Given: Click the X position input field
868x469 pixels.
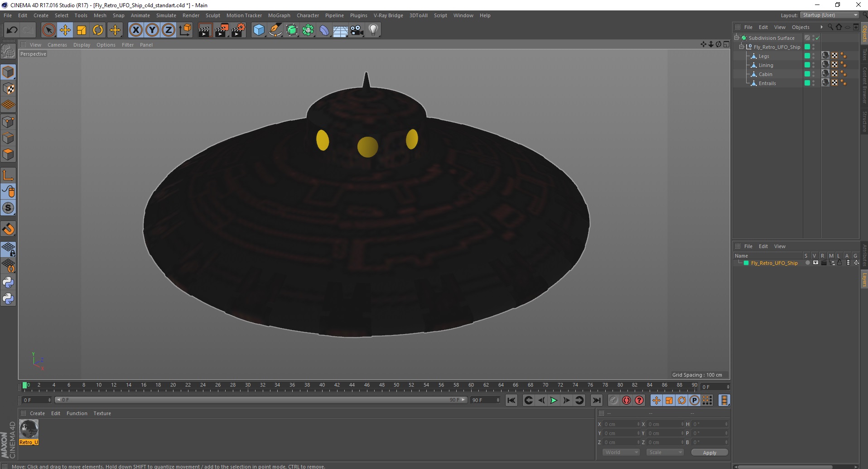Looking at the screenshot, I should tap(621, 424).
